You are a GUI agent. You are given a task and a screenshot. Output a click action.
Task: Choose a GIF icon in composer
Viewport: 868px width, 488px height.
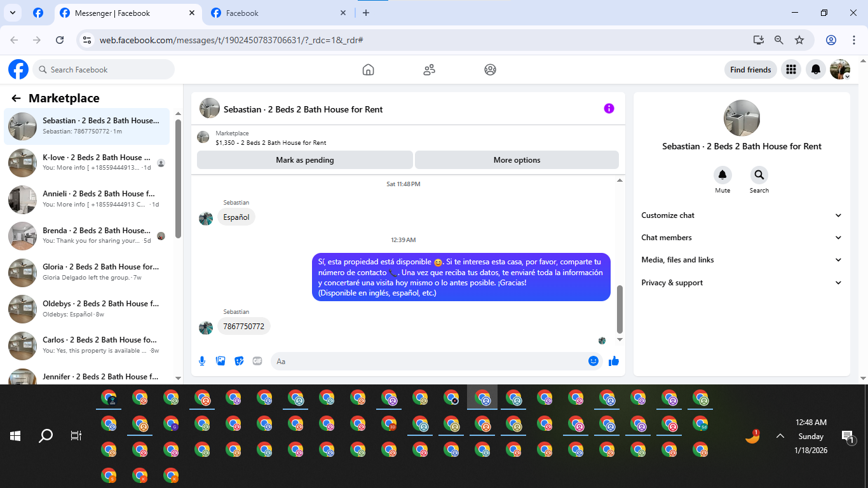[257, 361]
